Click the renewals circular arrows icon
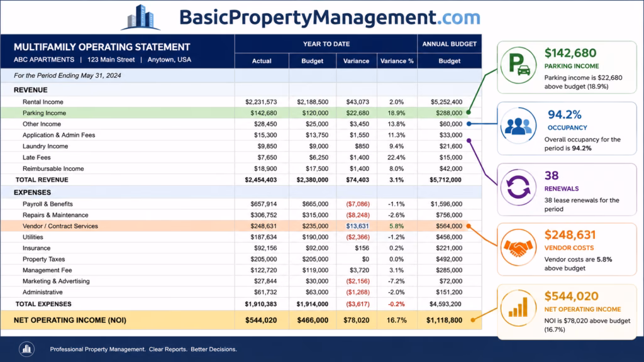Image resolution: width=644 pixels, height=362 pixels. (518, 187)
